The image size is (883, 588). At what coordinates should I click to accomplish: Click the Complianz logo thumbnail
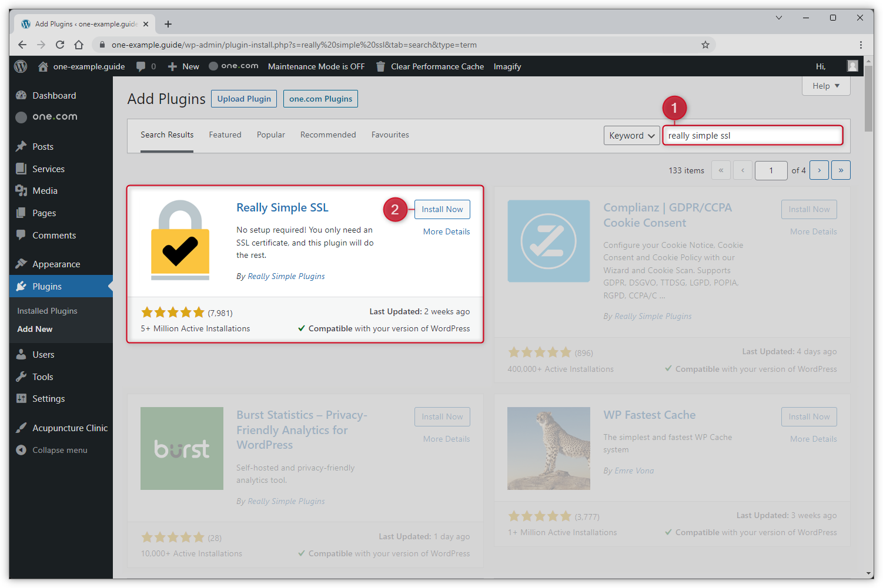pos(548,241)
